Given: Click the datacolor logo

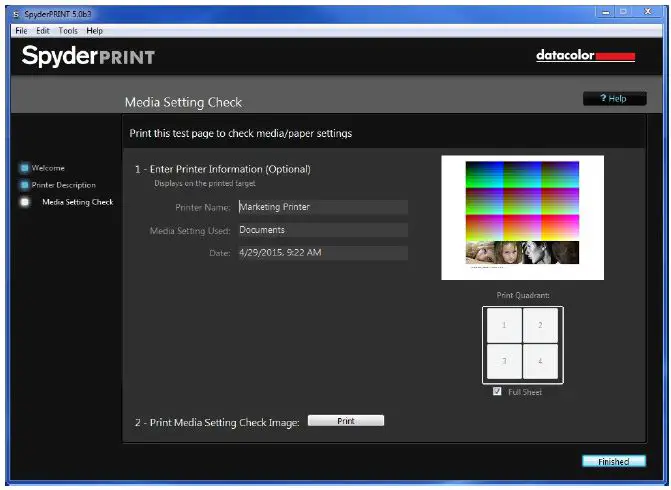Looking at the screenshot, I should coord(585,56).
